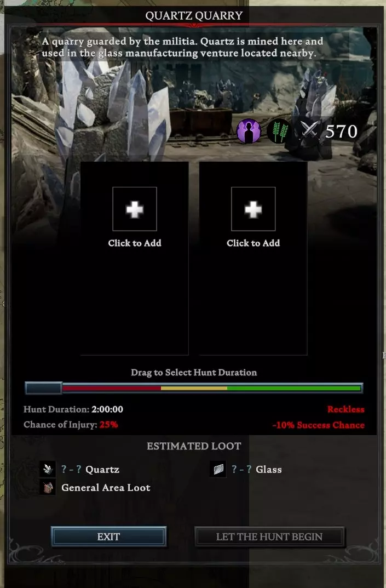Screen dimensions: 386x588
Task: Click the hunt duration slider handle
Action: pos(43,388)
